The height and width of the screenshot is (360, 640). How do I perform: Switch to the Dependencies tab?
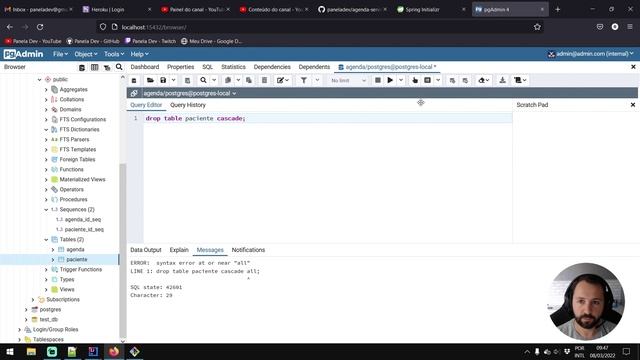[272, 67]
